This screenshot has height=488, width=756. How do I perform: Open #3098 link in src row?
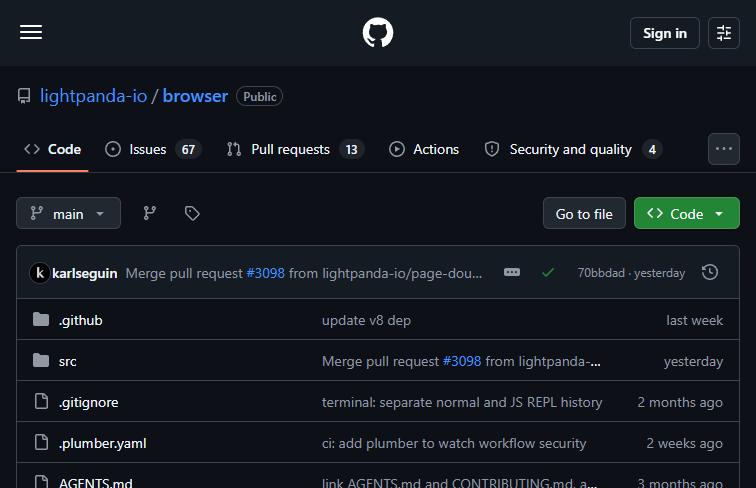[462, 361]
